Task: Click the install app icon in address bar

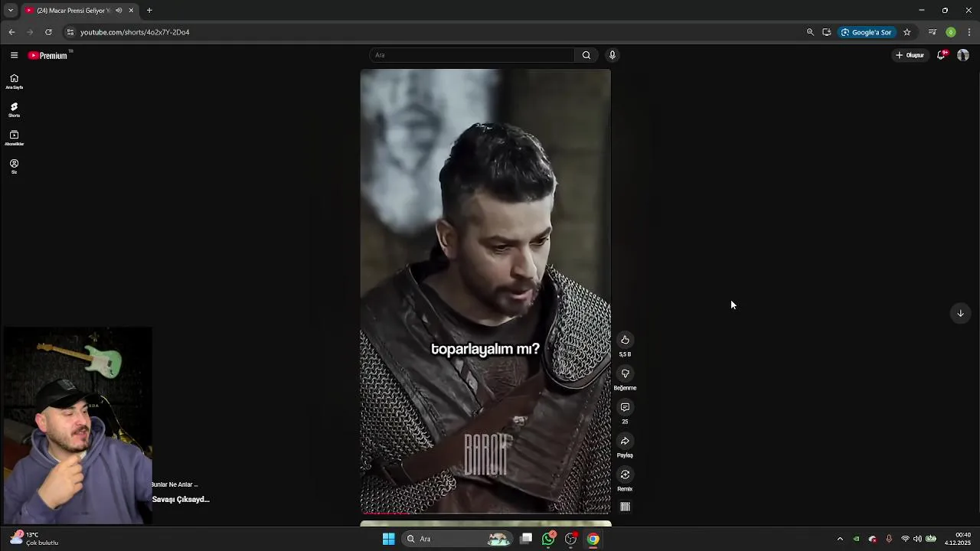Action: point(826,32)
